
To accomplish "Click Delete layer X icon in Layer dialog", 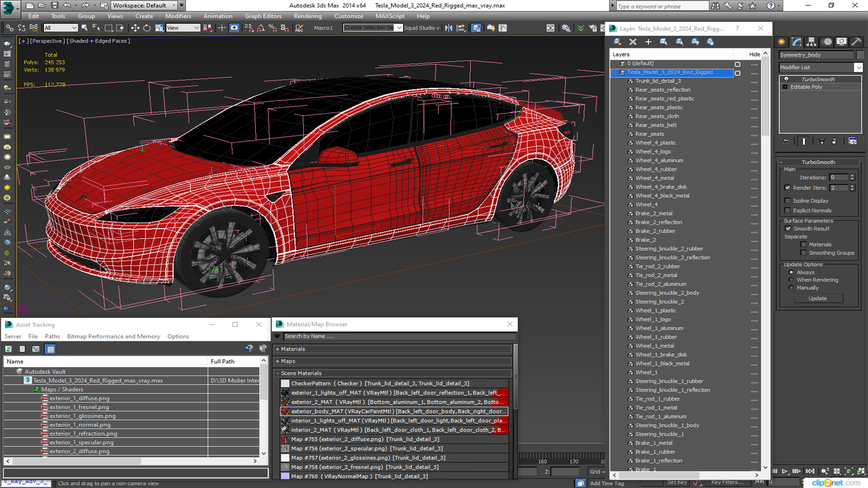I will point(633,42).
